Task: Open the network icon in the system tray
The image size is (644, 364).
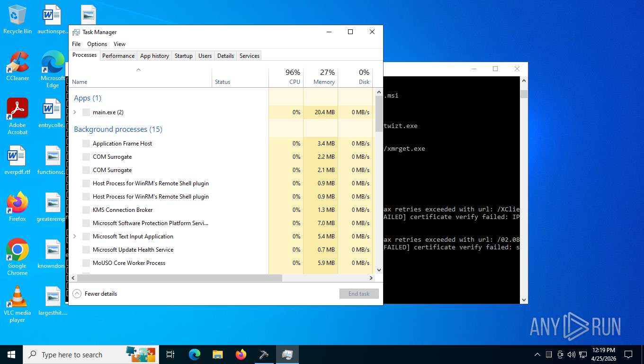Action: tap(583, 355)
